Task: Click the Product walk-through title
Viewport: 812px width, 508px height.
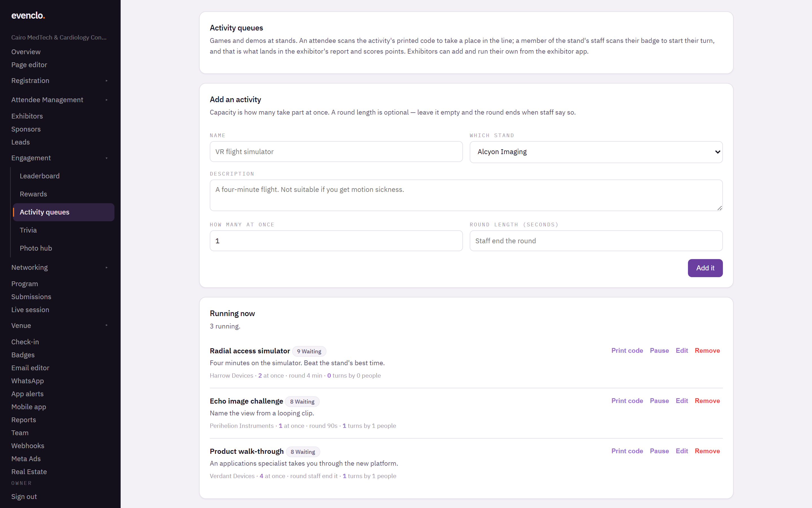Action: pyautogui.click(x=247, y=452)
